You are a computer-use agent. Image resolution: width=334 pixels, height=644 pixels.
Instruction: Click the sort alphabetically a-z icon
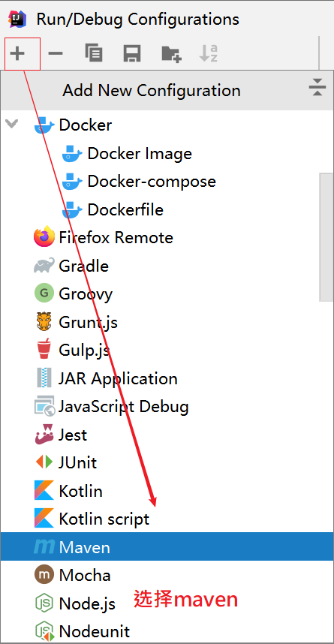(x=209, y=53)
